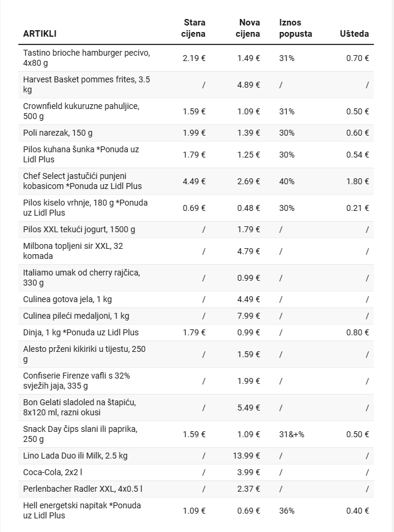Click the 7.99 € price of Culinea medaljoni

[249, 316]
